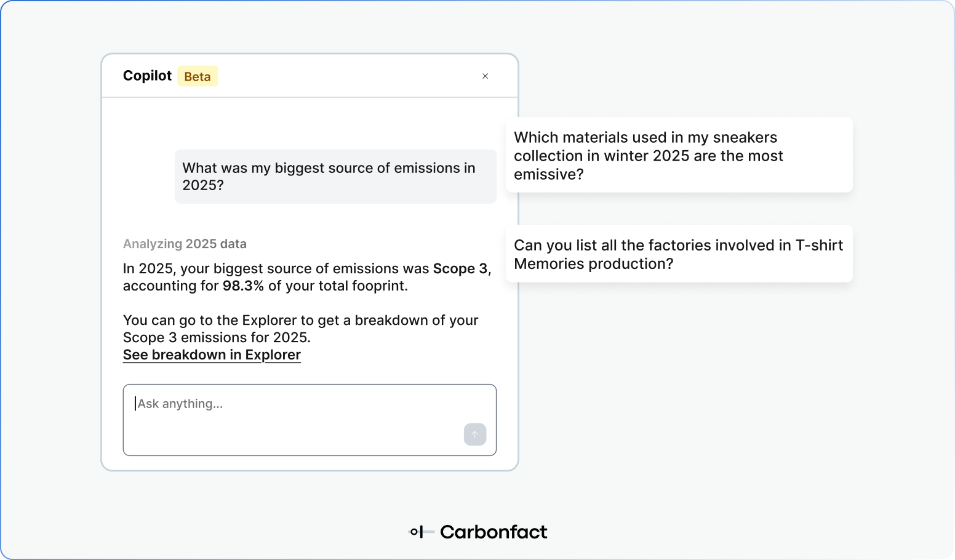The height and width of the screenshot is (560, 955).
Task: Click the Beta badge
Action: [x=198, y=76]
